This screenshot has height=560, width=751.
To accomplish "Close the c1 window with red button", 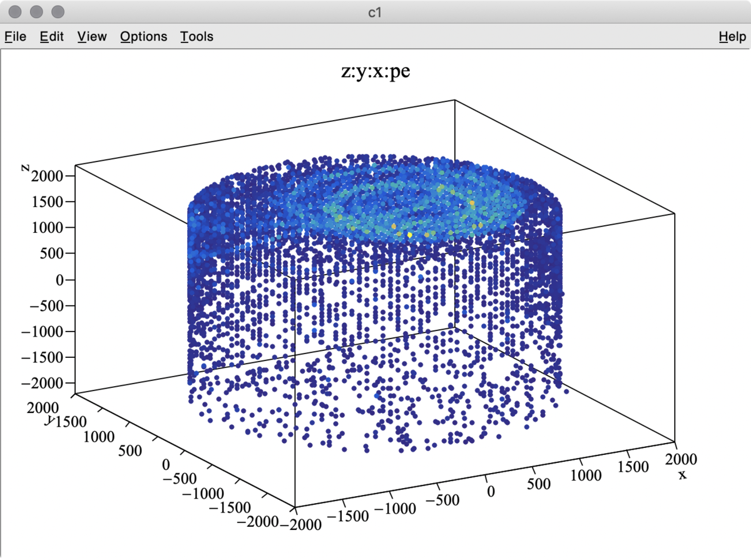I will 16,12.
